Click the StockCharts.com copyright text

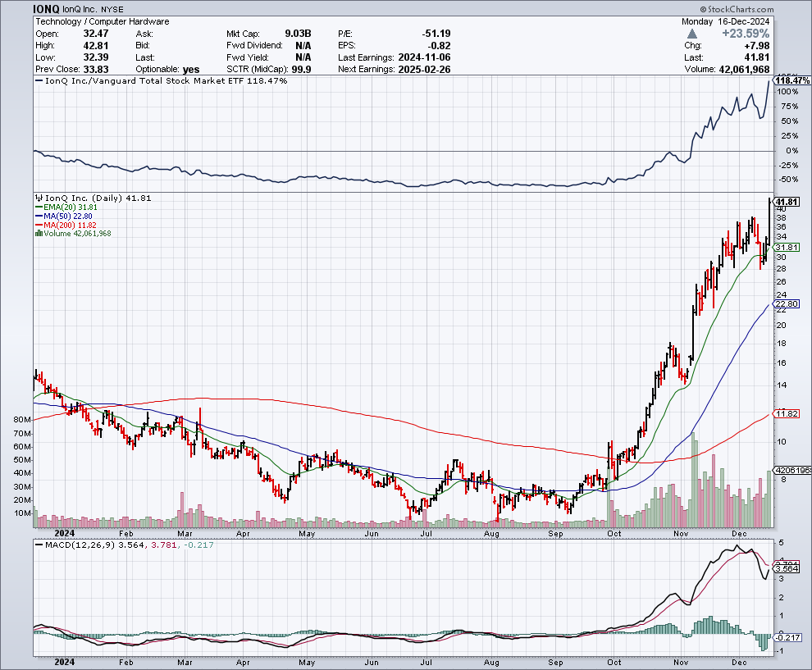(x=737, y=9)
